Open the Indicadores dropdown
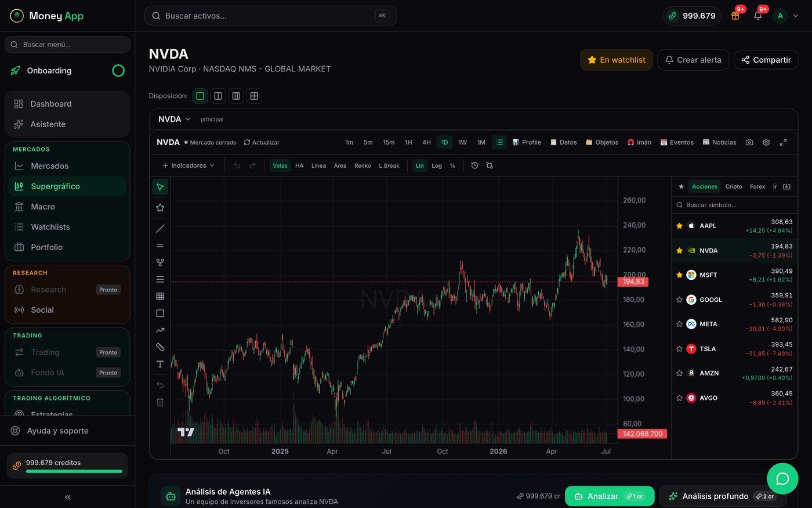 pos(188,165)
